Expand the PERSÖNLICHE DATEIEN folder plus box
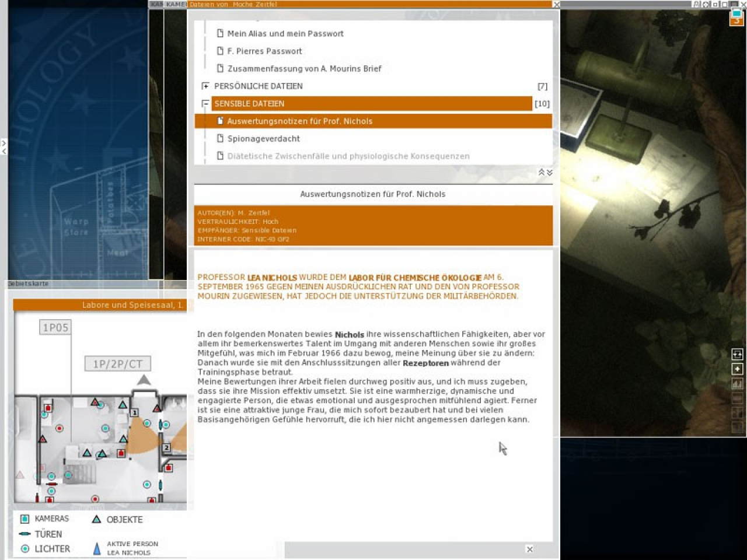 pos(205,86)
